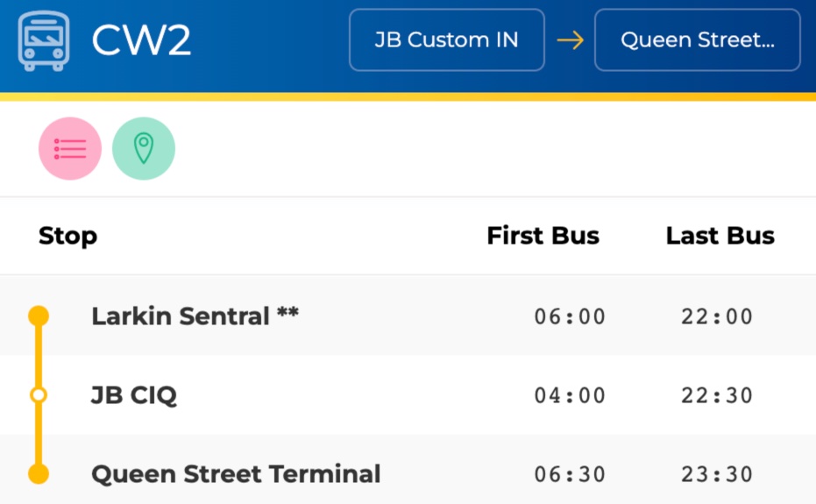816x504 pixels.
Task: Click the orange direction arrow icon
Action: click(x=571, y=40)
